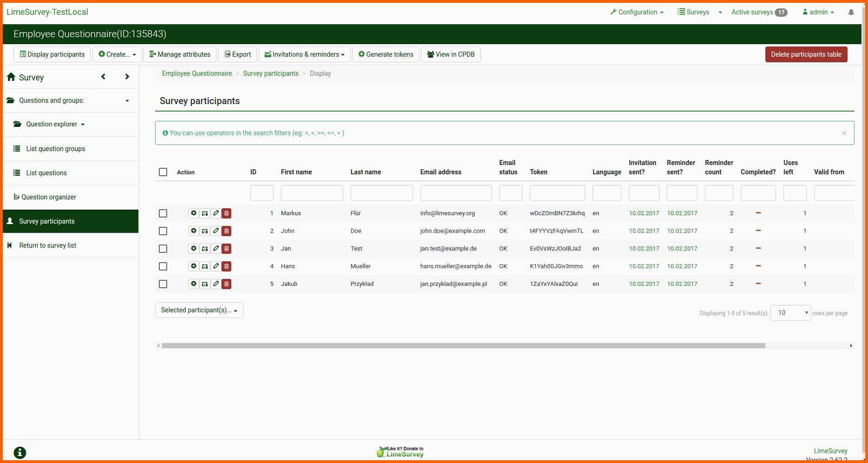
Task: Delete participant John Doe via trash icon
Action: pos(227,231)
